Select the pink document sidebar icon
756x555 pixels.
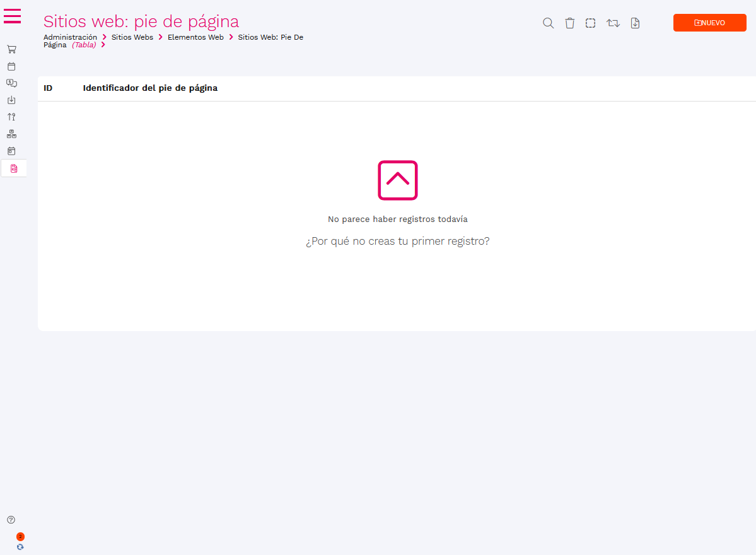[14, 168]
